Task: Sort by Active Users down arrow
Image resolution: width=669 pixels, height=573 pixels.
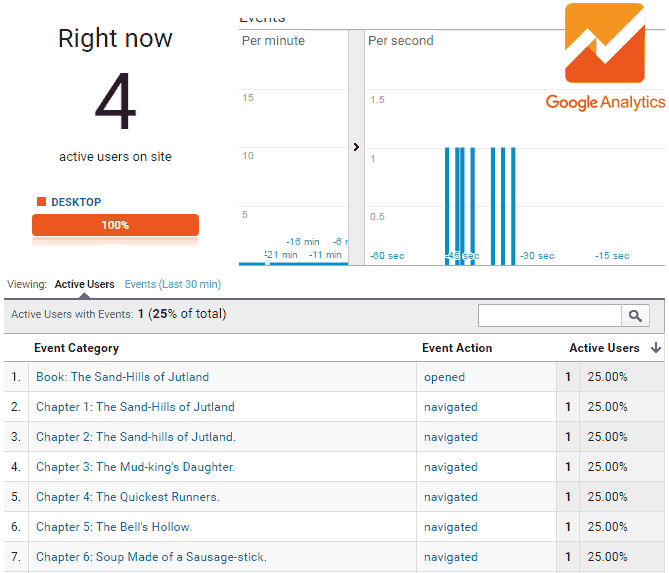Action: (655, 348)
